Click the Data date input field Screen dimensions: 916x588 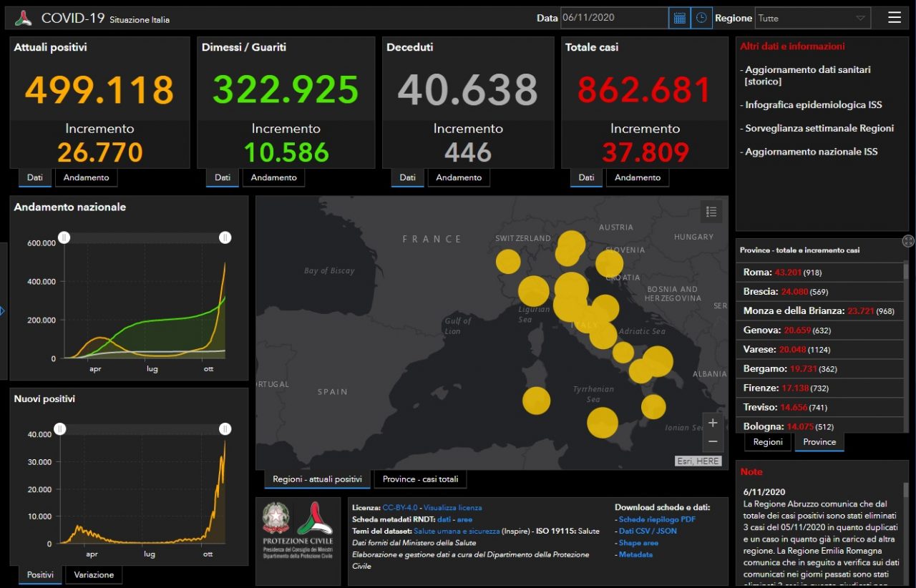coord(614,18)
